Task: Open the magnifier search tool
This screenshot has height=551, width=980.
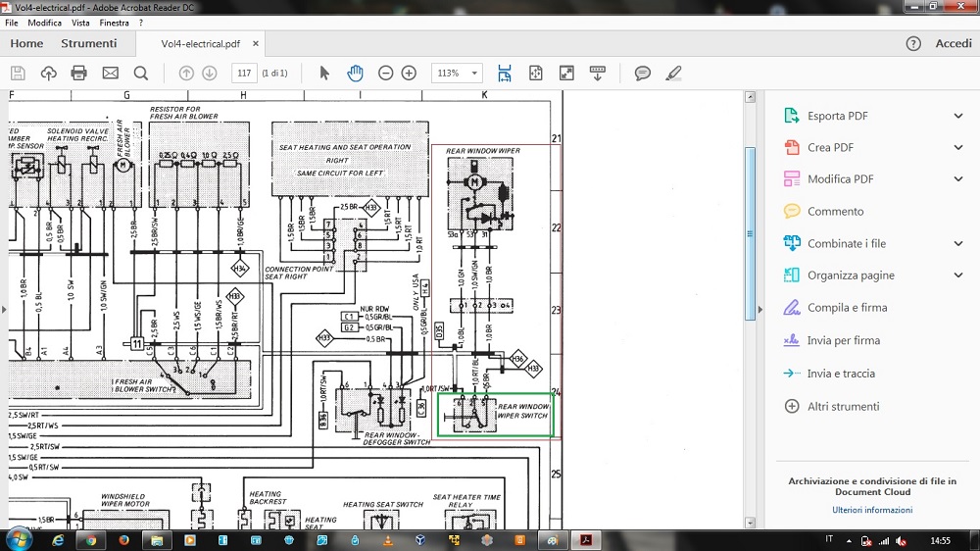Action: coord(141,74)
